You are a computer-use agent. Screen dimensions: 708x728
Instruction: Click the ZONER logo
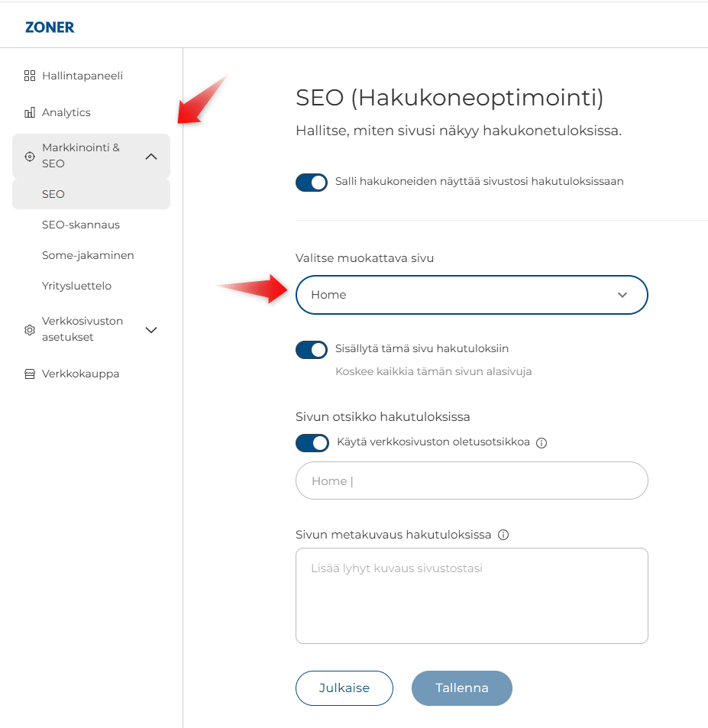pos(50,28)
